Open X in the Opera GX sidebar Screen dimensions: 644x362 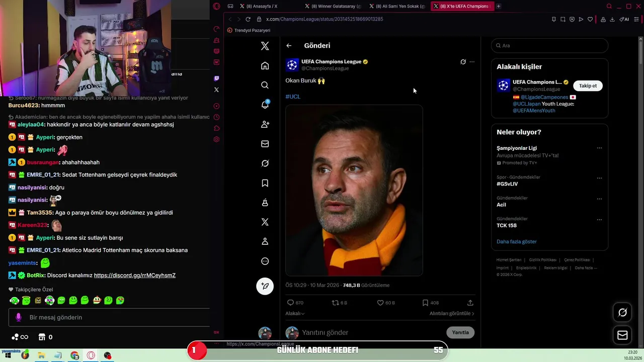pyautogui.click(x=216, y=89)
